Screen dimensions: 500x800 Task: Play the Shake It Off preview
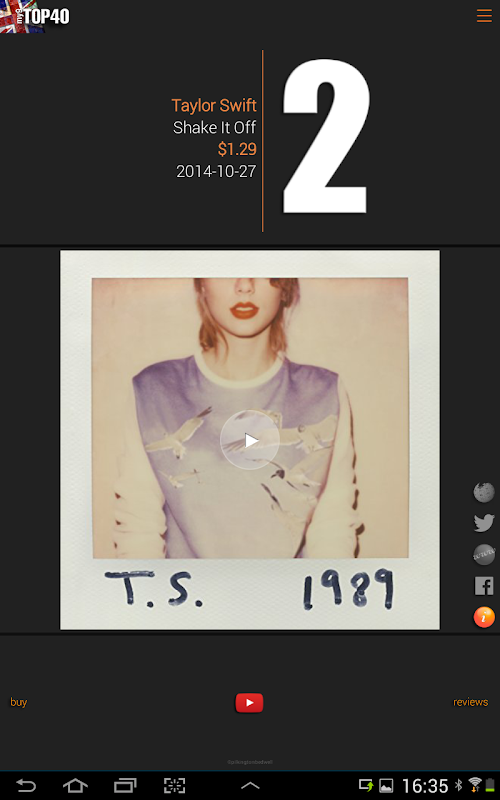[250, 440]
